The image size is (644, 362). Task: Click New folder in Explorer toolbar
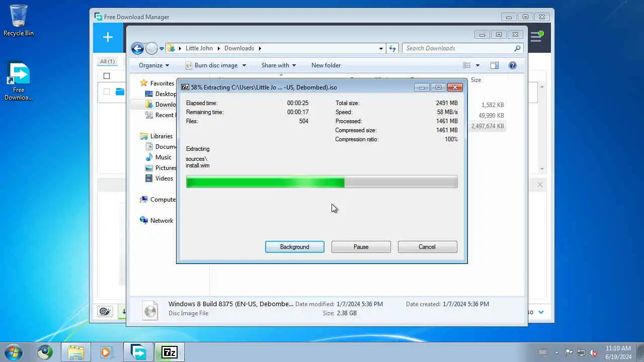tap(326, 65)
